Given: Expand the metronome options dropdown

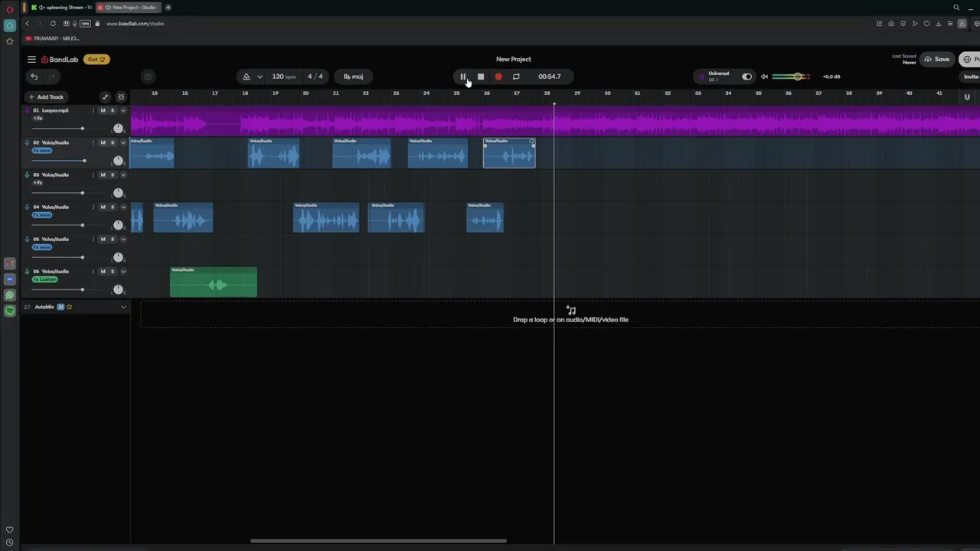Looking at the screenshot, I should 260,77.
